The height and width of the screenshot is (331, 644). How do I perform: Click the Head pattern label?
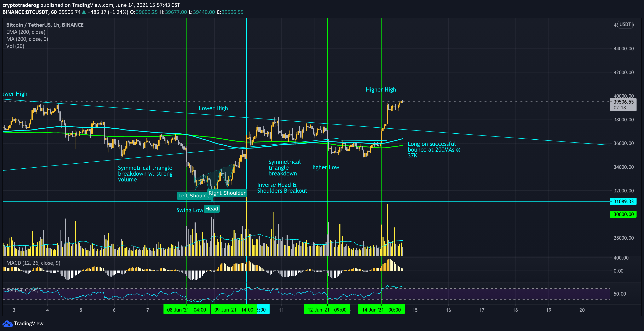[212, 209]
